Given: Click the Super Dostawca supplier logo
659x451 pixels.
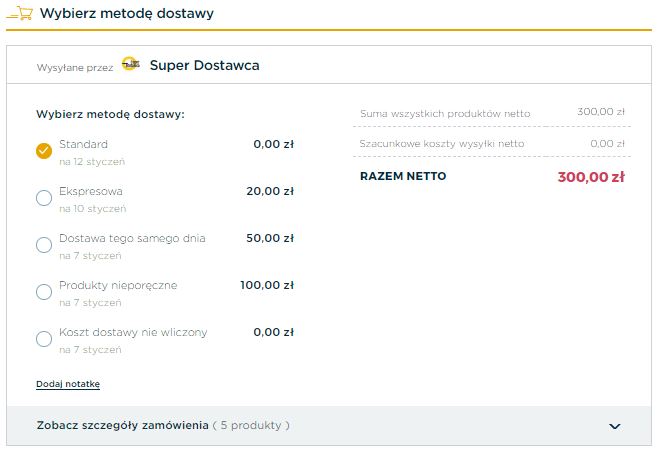Looking at the screenshot, I should 131,64.
